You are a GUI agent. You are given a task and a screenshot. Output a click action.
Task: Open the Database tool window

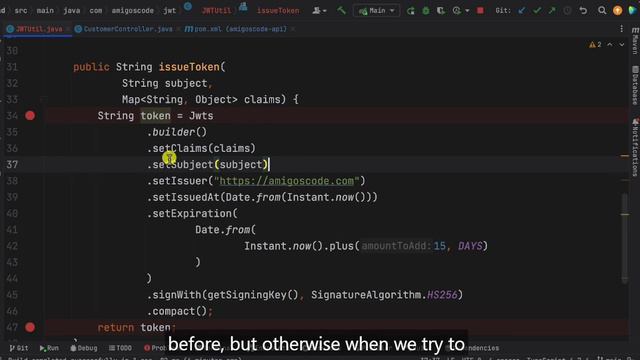pyautogui.click(x=635, y=85)
